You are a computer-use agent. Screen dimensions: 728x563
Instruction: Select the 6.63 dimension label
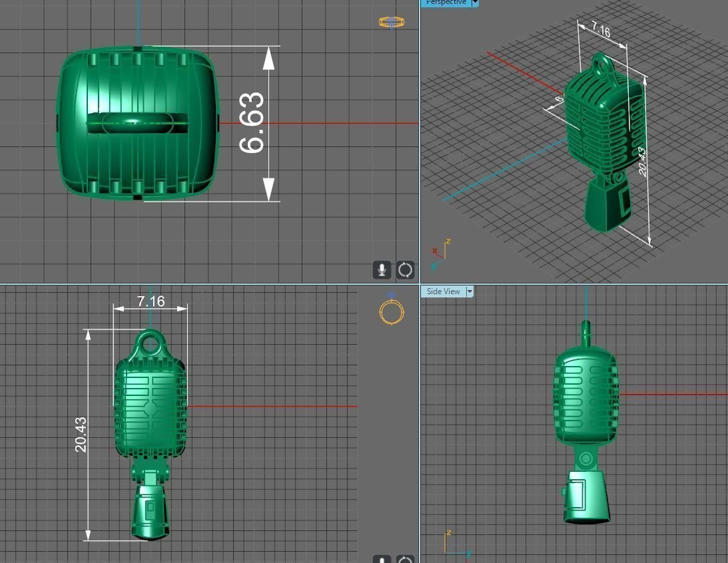pyautogui.click(x=252, y=123)
